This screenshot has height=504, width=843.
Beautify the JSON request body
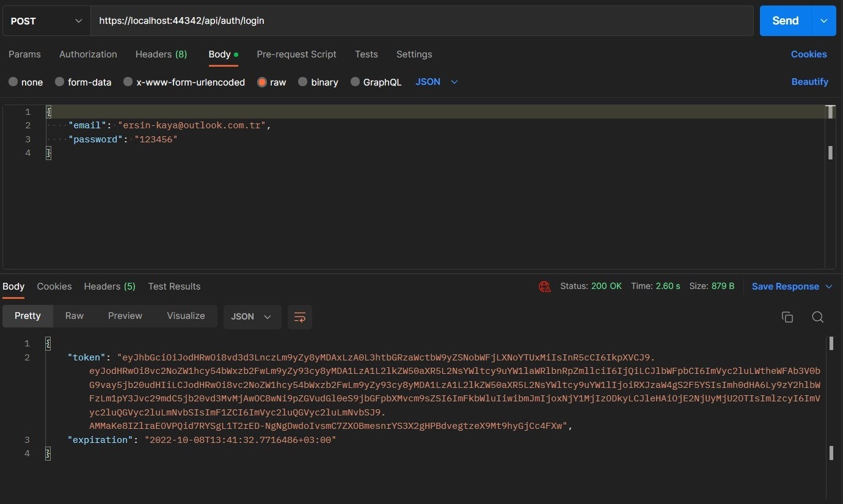[x=809, y=81]
